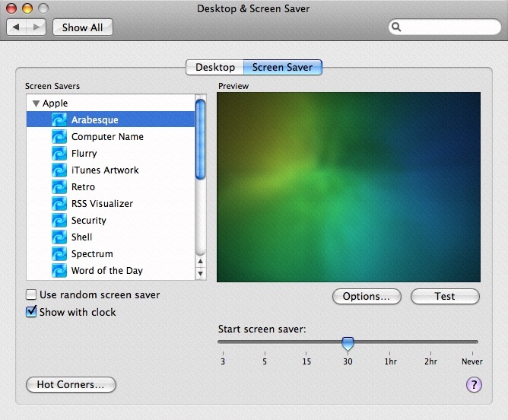Select the Shell screen saver row
508x420 pixels.
[111, 237]
